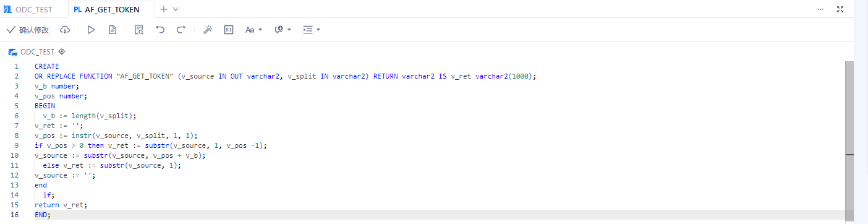Viewport: 868px width, 224px height.
Task: Click the editor vertical scrollbar
Action: pyautogui.click(x=849, y=141)
